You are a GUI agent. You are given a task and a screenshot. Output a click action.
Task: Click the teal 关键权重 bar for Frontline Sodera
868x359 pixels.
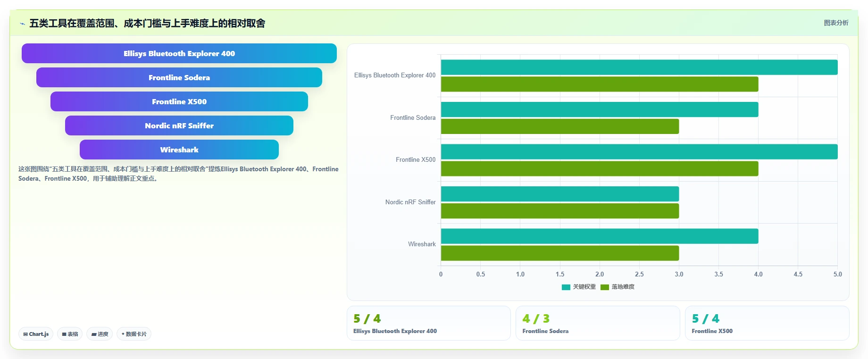pyautogui.click(x=600, y=109)
